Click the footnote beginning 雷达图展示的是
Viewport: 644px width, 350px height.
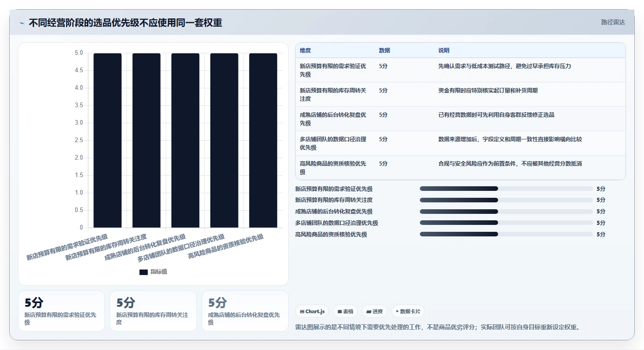click(x=437, y=327)
